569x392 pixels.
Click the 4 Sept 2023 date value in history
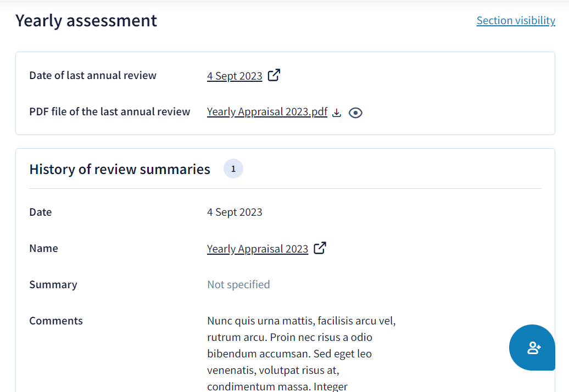(235, 212)
